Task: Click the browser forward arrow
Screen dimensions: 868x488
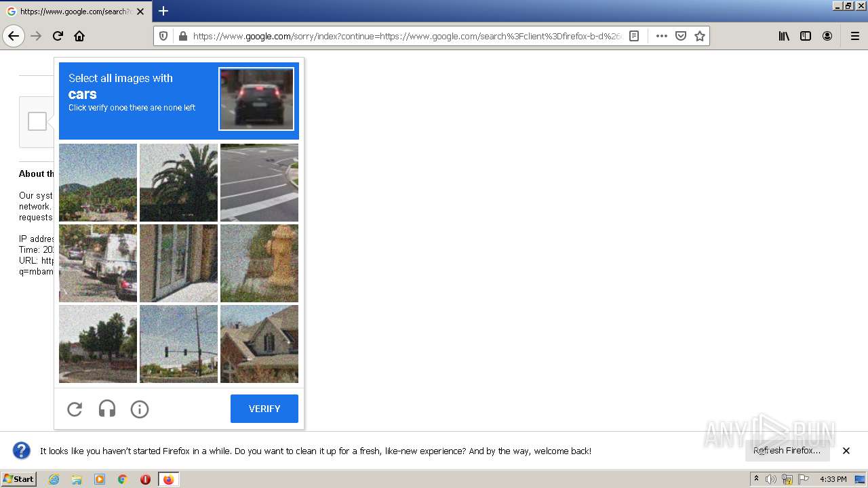Action: (36, 36)
